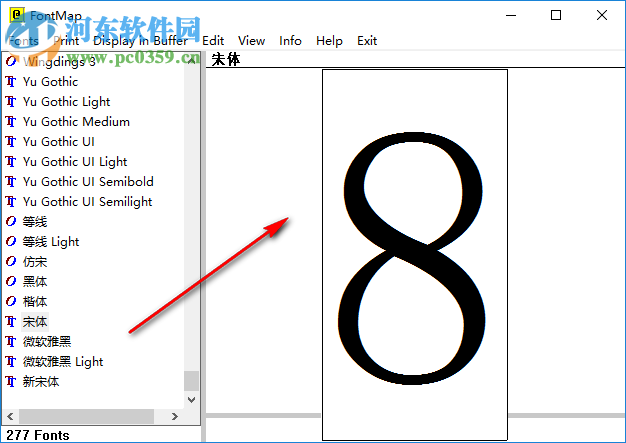
Task: Select the Yu Gothic UI Light font
Action: [75, 161]
